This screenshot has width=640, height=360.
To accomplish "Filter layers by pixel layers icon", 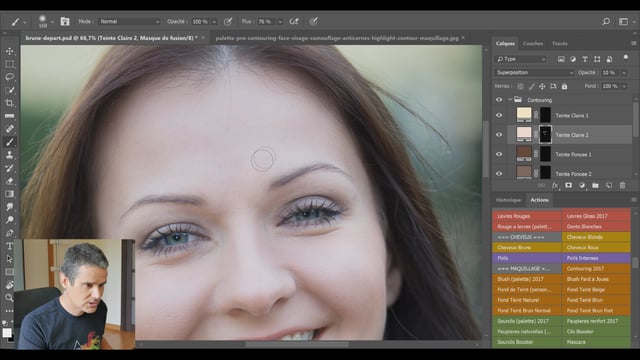I will pos(561,59).
